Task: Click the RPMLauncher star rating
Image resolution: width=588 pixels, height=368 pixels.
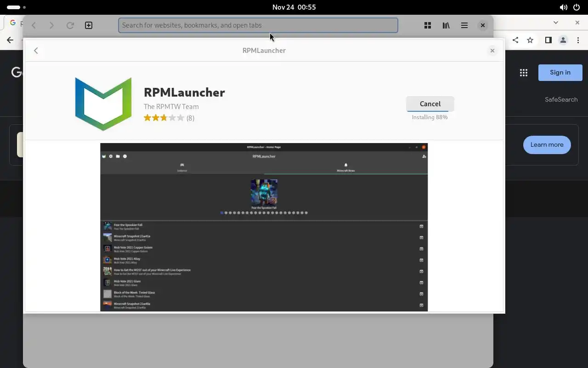Action: [x=164, y=118]
